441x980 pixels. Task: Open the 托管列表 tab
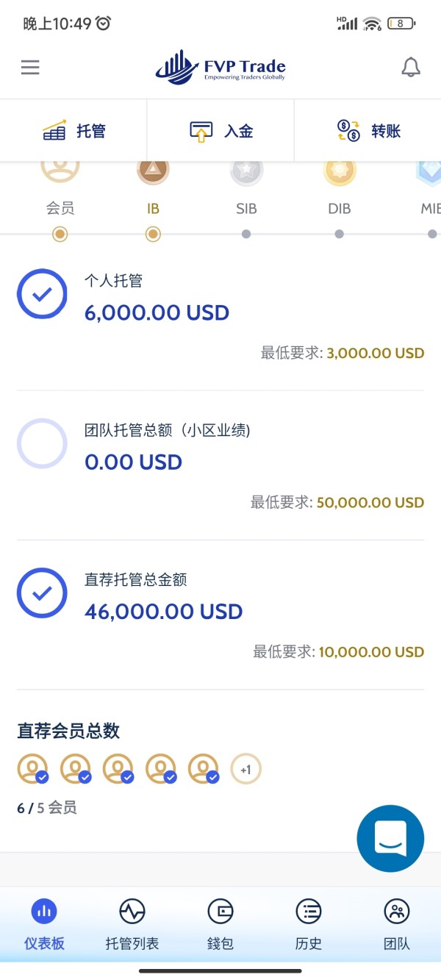pos(132,924)
